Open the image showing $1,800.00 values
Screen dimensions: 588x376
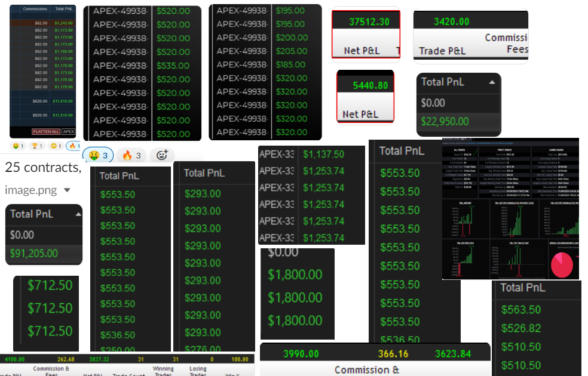tap(297, 294)
